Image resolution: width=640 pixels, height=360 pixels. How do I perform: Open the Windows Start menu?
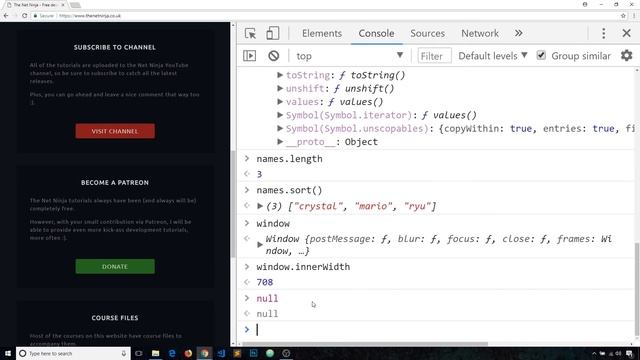(x=8, y=353)
